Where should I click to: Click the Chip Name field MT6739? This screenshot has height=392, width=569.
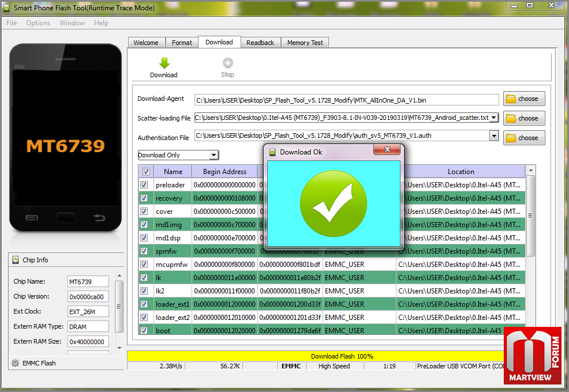(88, 282)
